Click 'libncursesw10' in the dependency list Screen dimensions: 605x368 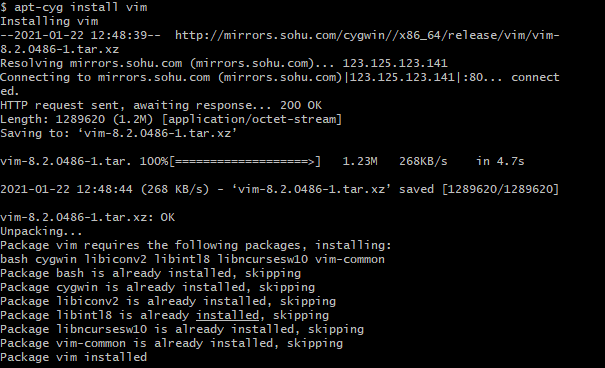pos(263,260)
